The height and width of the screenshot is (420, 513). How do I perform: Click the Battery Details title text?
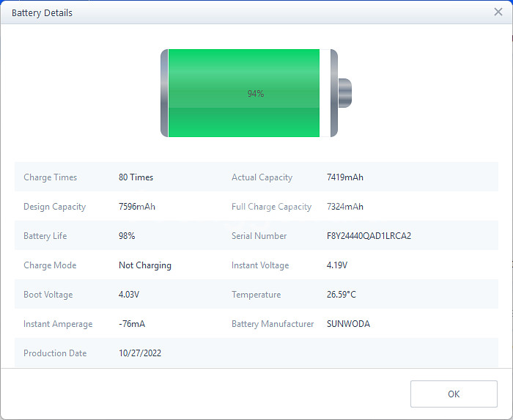pos(42,12)
